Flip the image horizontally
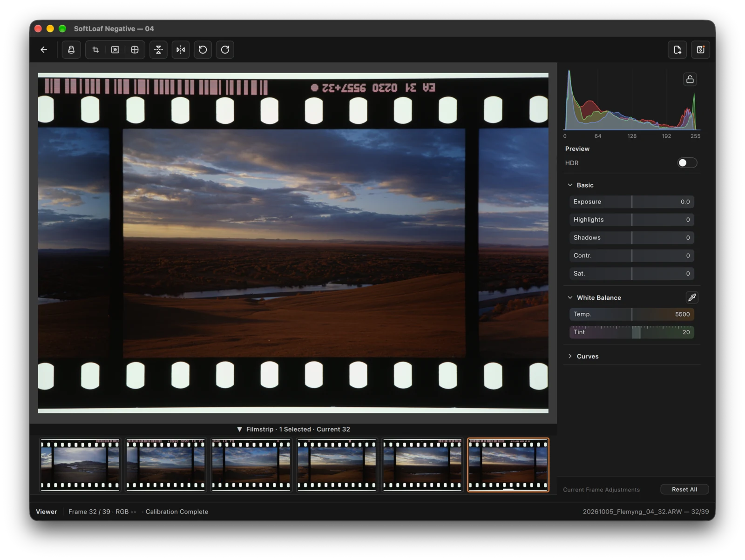Screen dimensions: 745x560 pyautogui.click(x=181, y=50)
